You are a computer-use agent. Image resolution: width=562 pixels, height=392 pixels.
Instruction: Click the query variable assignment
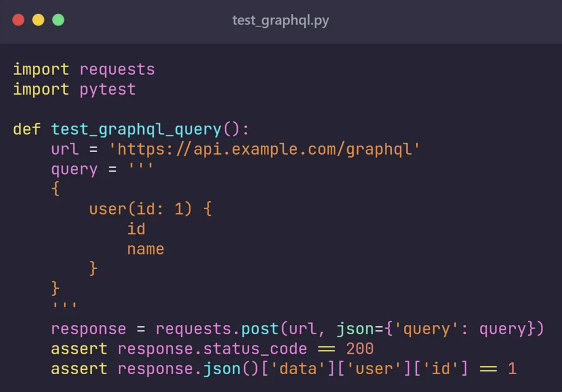(x=74, y=169)
